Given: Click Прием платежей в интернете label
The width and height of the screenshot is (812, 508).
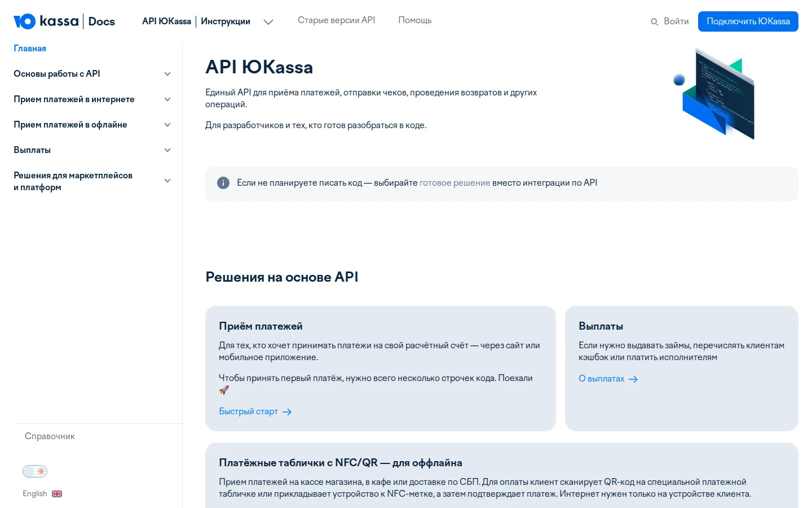Looking at the screenshot, I should pos(74,99).
